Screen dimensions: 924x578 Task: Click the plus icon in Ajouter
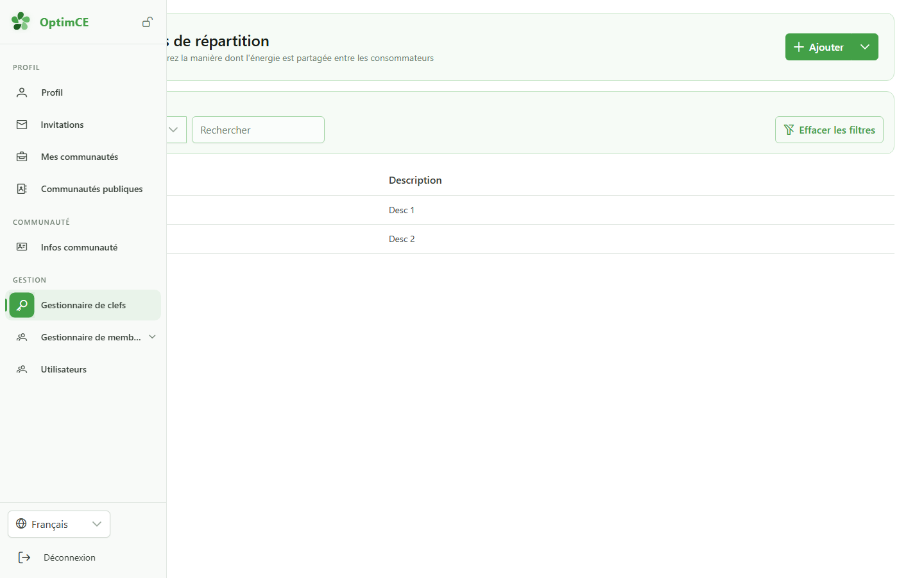pos(799,47)
